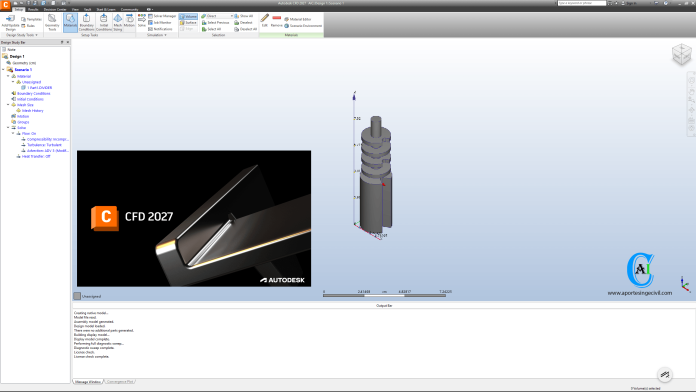This screenshot has height=392, width=696.
Task: Toggle Volume selection mode
Action: click(188, 16)
